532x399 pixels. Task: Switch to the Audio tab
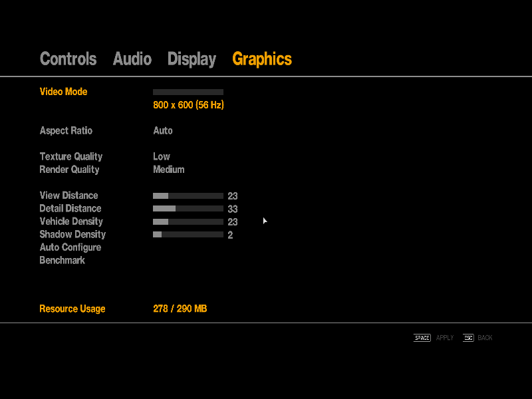coord(132,59)
